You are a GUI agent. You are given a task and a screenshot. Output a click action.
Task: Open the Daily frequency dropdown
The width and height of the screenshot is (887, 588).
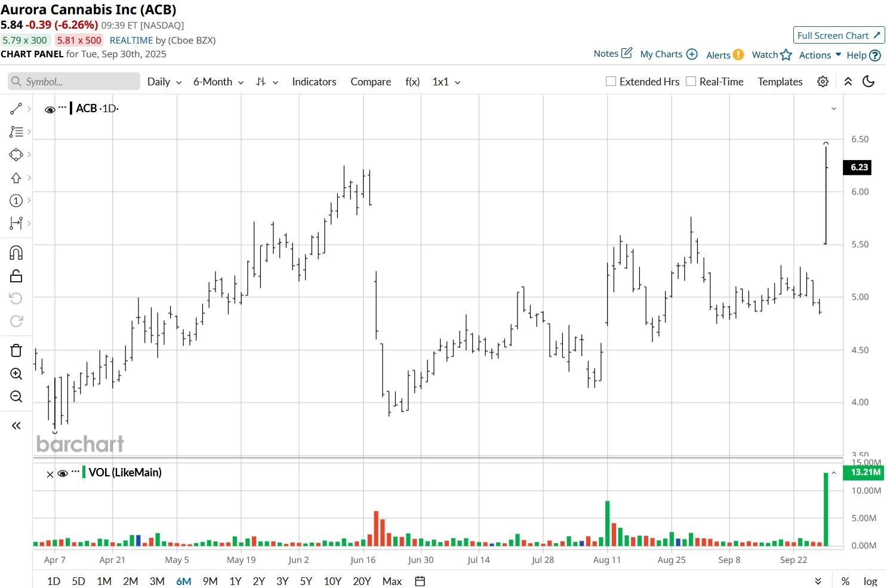(x=164, y=82)
